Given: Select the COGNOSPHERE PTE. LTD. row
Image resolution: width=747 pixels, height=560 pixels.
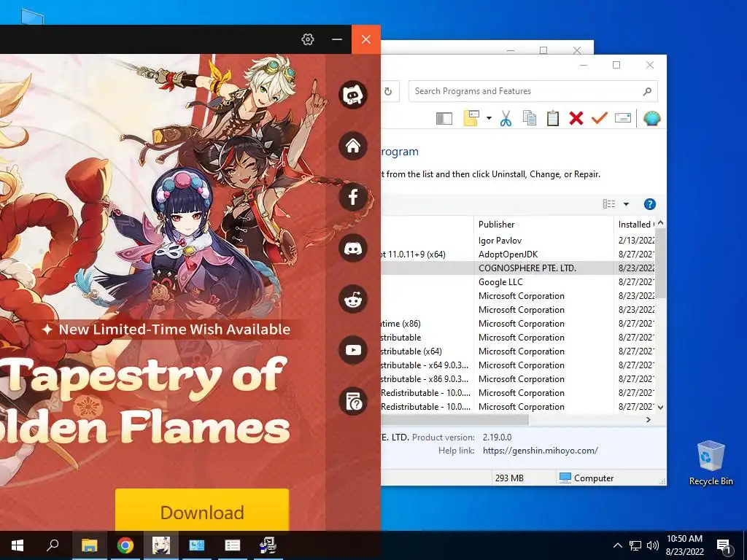Looking at the screenshot, I should pyautogui.click(x=519, y=268).
